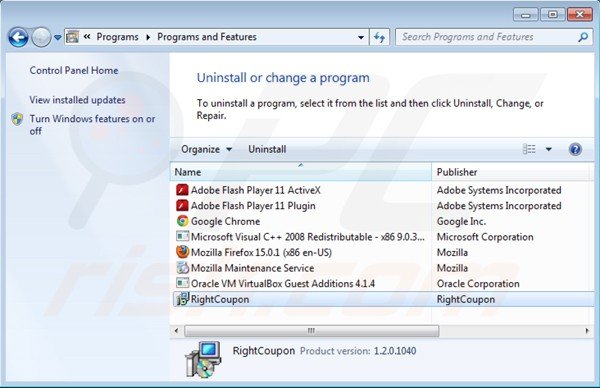Click Google Inc. publisher cell
Screen dimensions: 600x388
tap(461, 222)
